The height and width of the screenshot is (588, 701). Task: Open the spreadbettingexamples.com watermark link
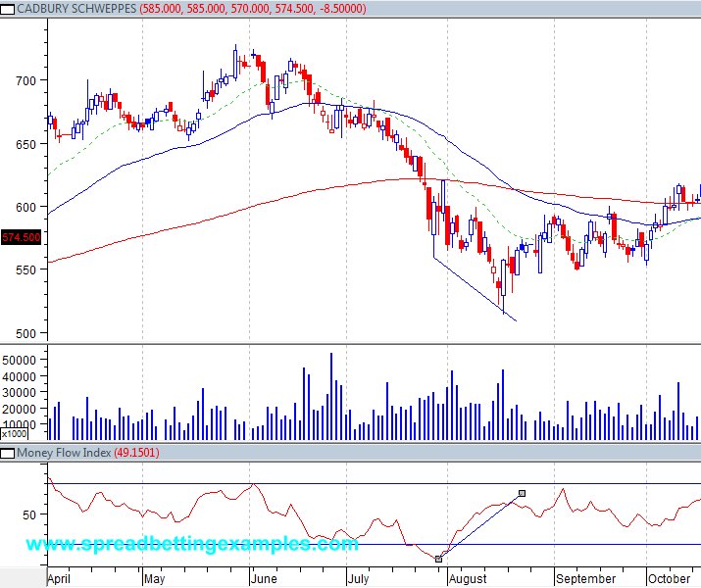click(x=192, y=543)
